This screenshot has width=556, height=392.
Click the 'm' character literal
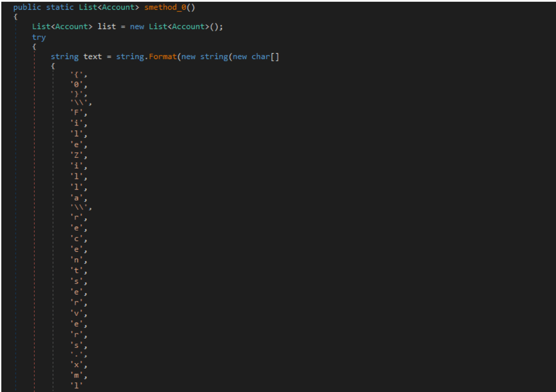tap(77, 375)
